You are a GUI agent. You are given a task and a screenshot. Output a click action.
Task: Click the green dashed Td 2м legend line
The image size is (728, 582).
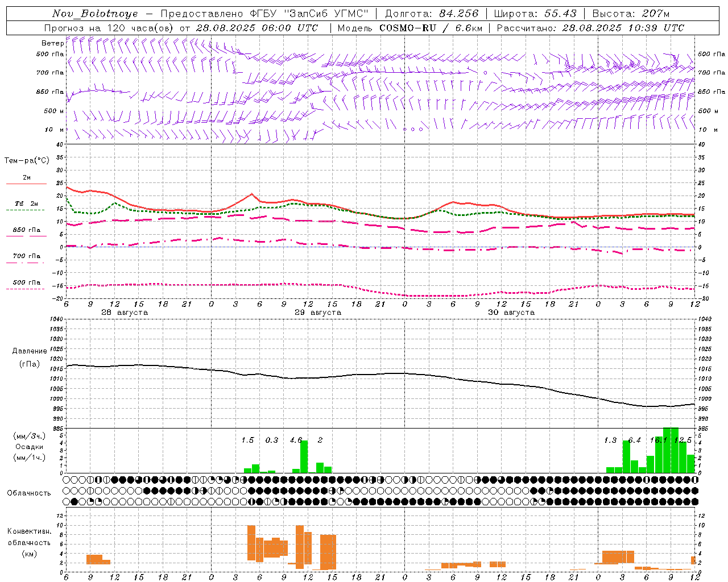[x=25, y=210]
